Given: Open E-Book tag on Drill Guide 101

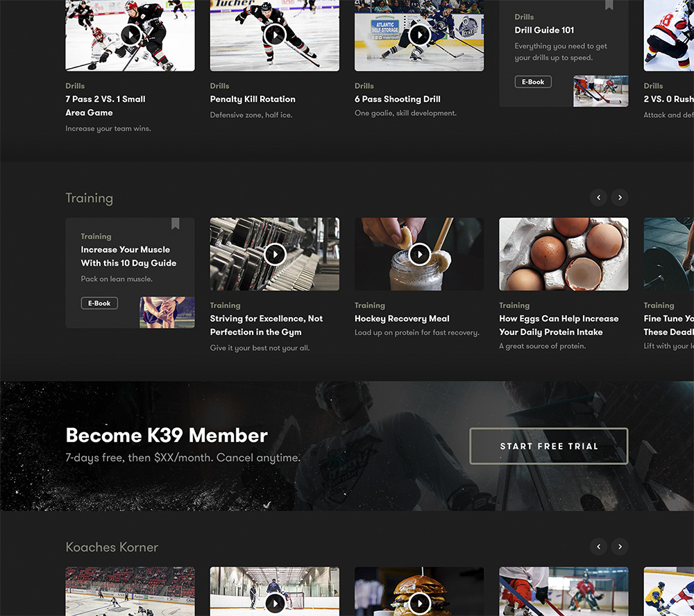Looking at the screenshot, I should [533, 82].
